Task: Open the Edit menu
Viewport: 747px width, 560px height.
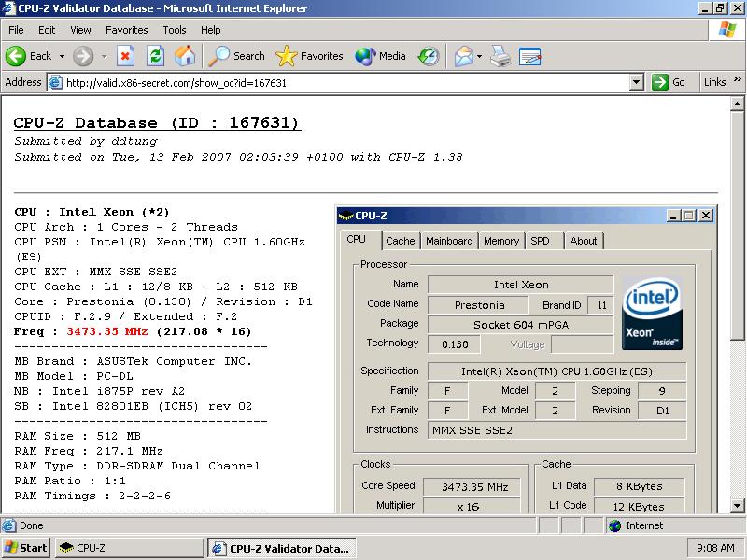Action: (x=47, y=30)
